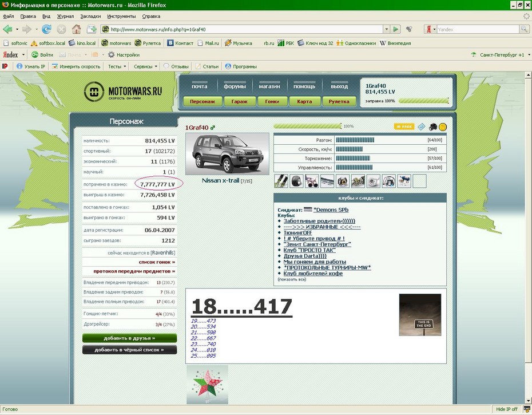
Task: Click the Nissan x-trail car thumbnail
Action: pos(227,154)
